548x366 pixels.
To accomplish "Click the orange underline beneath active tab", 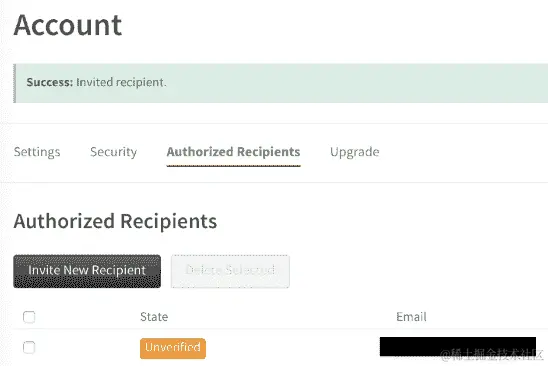I will pyautogui.click(x=233, y=165).
